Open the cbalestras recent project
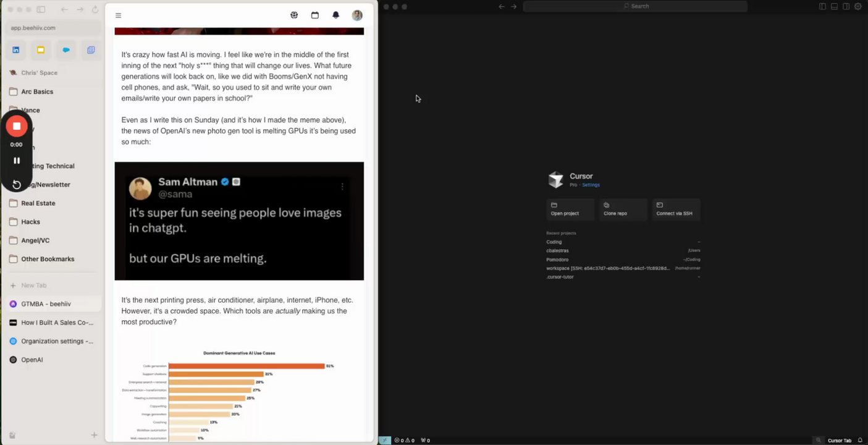868x445 pixels. click(623, 250)
